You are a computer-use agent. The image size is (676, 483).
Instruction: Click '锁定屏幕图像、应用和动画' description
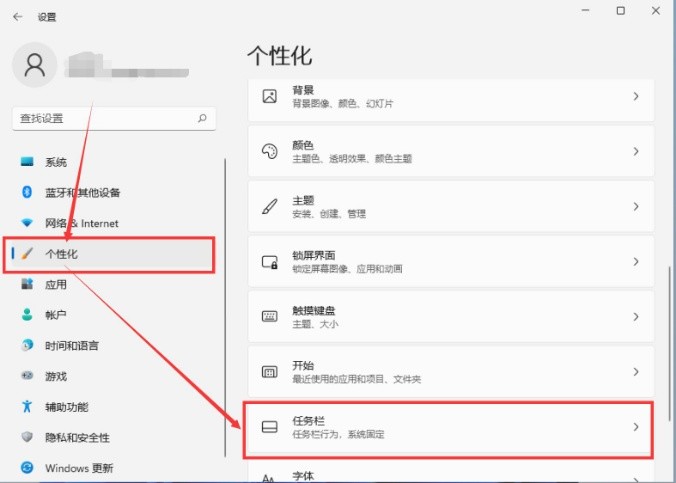(347, 269)
